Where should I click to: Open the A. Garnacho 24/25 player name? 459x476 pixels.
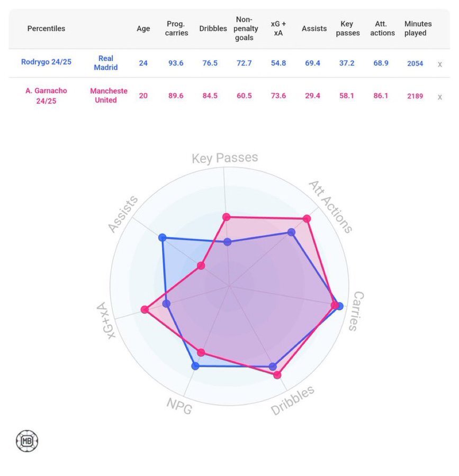(46, 96)
